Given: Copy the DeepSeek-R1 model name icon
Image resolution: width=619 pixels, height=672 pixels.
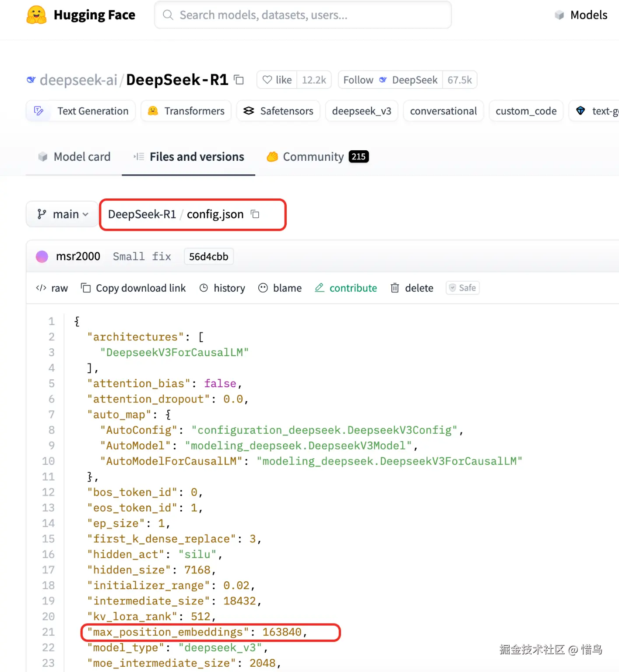Looking at the screenshot, I should coord(239,80).
